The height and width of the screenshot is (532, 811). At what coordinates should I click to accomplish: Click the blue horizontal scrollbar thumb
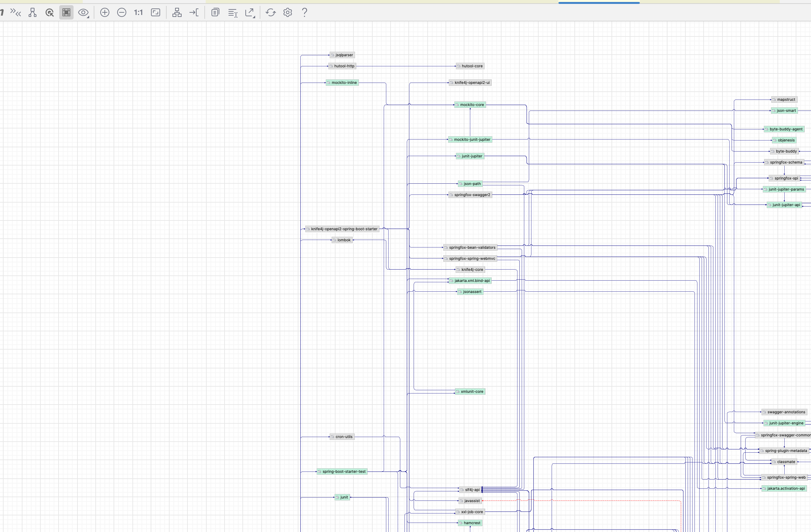click(599, 3)
